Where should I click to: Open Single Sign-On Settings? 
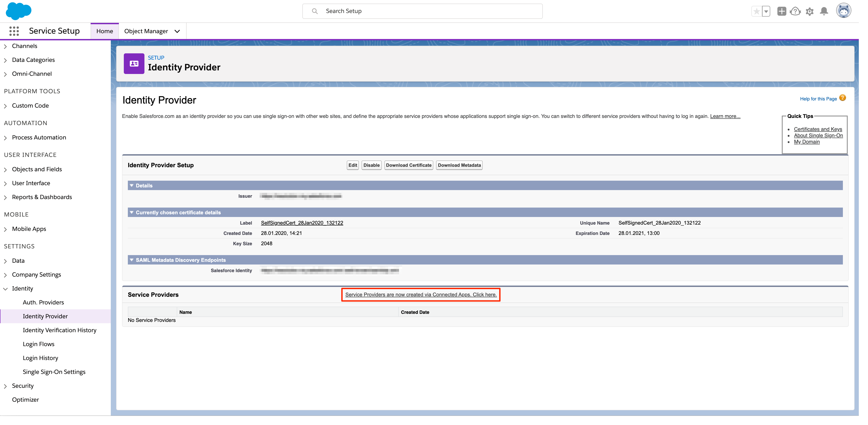54,372
